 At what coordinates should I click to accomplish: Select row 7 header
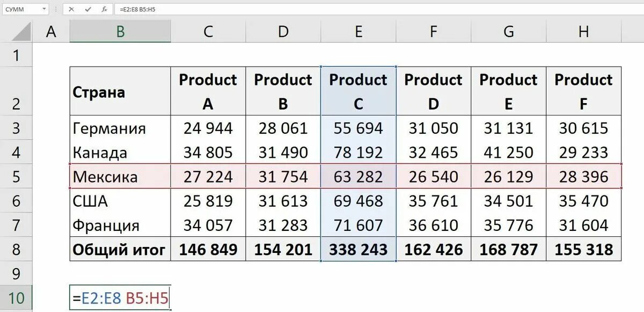[16, 224]
